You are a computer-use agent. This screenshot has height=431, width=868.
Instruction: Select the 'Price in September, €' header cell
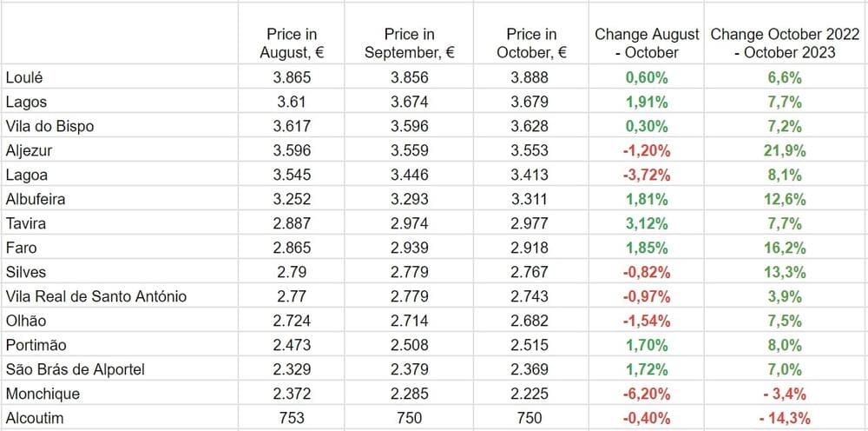tap(410, 43)
